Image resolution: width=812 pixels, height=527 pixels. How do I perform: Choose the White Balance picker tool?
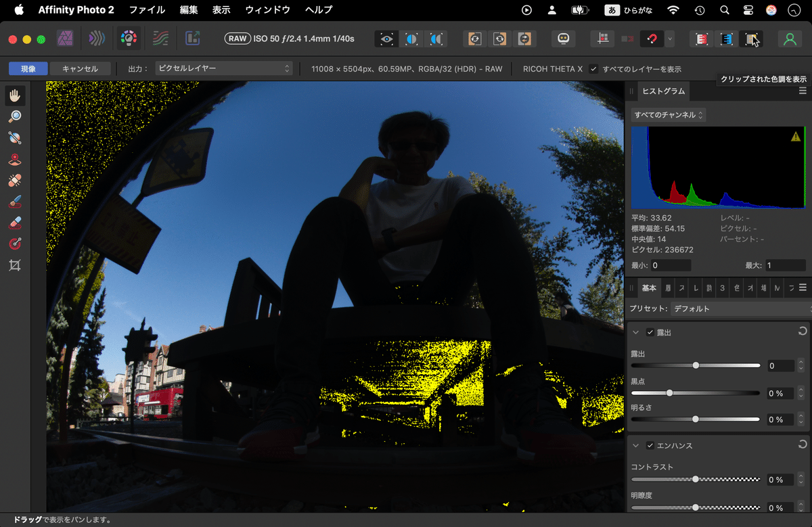(16, 137)
